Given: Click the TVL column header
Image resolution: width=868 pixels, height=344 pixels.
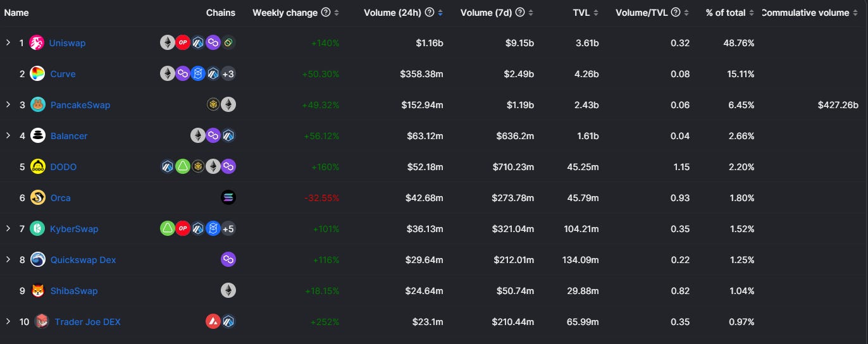Looking at the screenshot, I should [x=581, y=13].
